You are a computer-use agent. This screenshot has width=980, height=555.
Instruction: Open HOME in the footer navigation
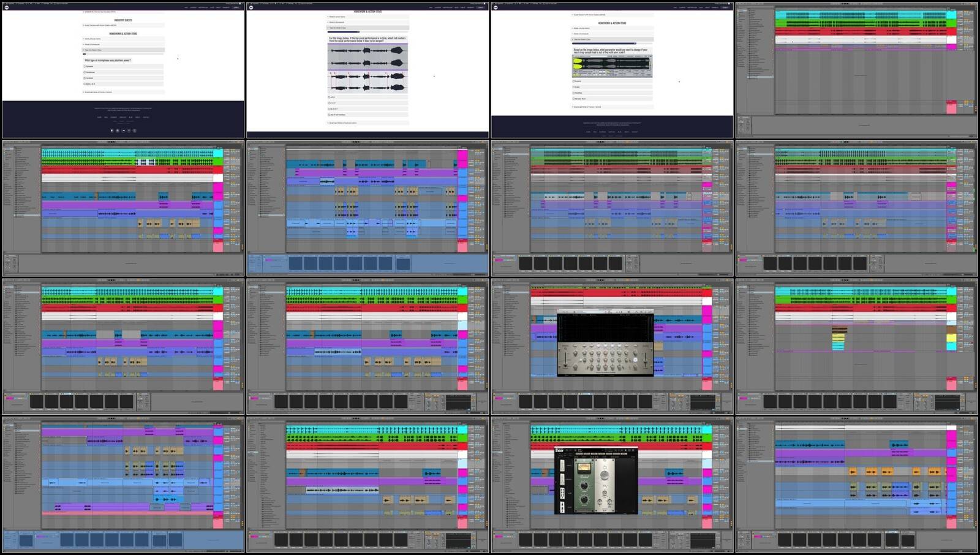[x=99, y=117]
